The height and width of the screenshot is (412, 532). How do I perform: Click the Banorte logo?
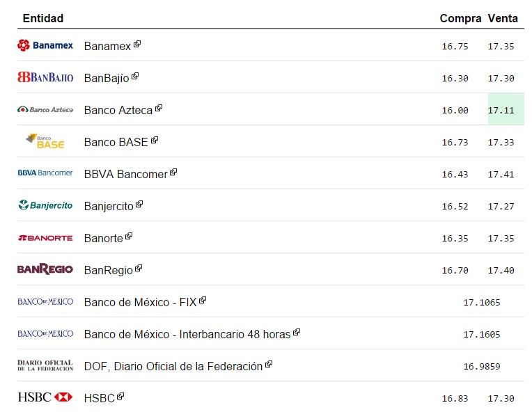(45, 238)
